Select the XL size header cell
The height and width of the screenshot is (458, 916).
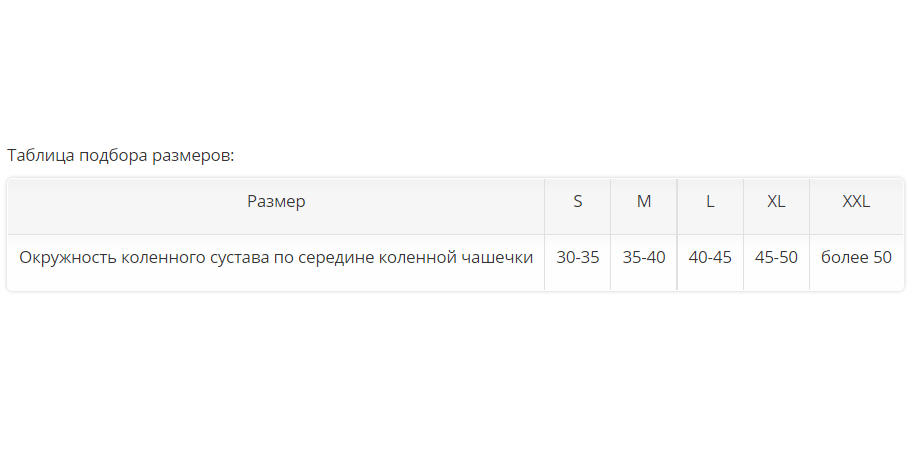point(776,202)
